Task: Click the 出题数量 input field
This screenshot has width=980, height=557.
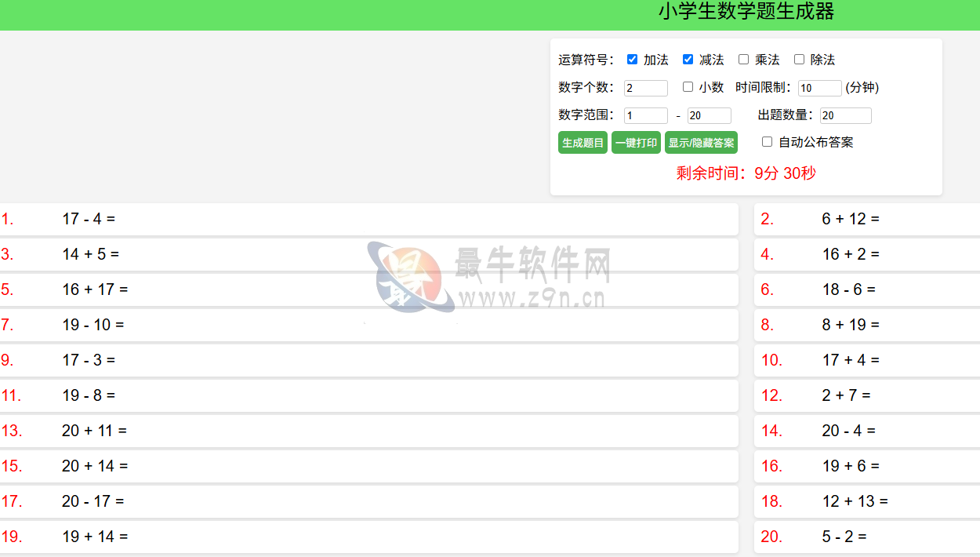Action: tap(845, 115)
